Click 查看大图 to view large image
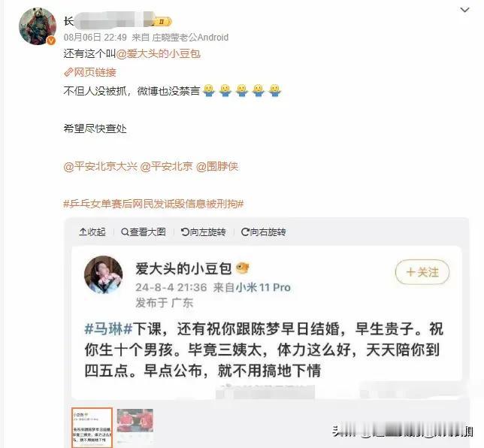This screenshot has width=484, height=448. pos(144,232)
